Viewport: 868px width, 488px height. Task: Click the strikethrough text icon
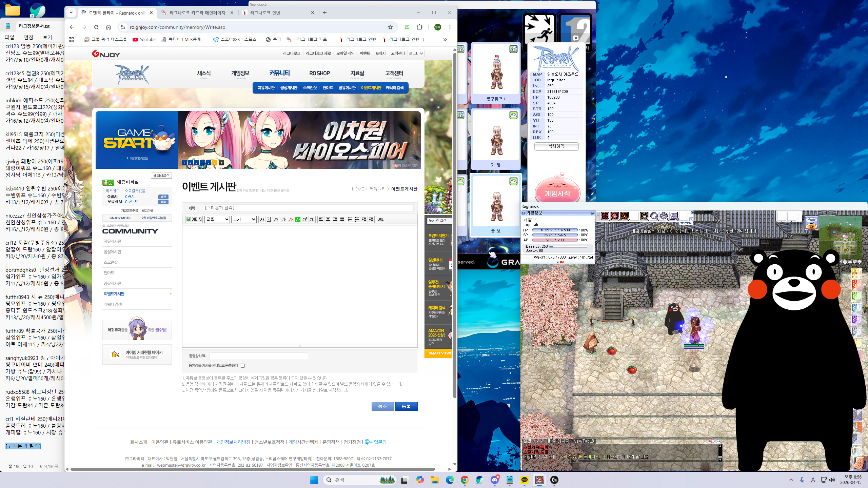[x=283, y=219]
